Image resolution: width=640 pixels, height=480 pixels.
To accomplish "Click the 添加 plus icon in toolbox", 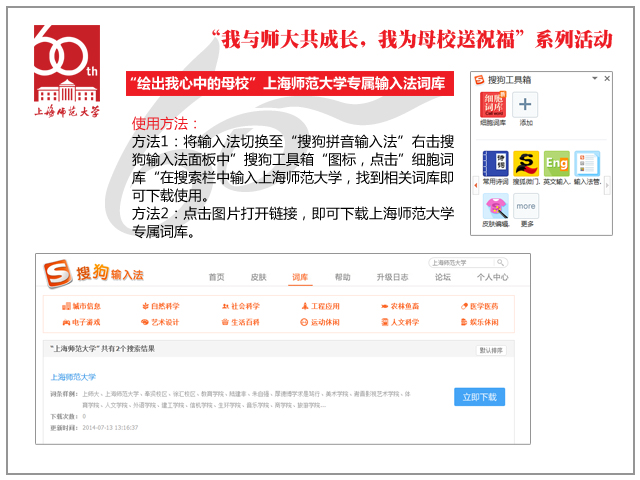I will click(527, 106).
